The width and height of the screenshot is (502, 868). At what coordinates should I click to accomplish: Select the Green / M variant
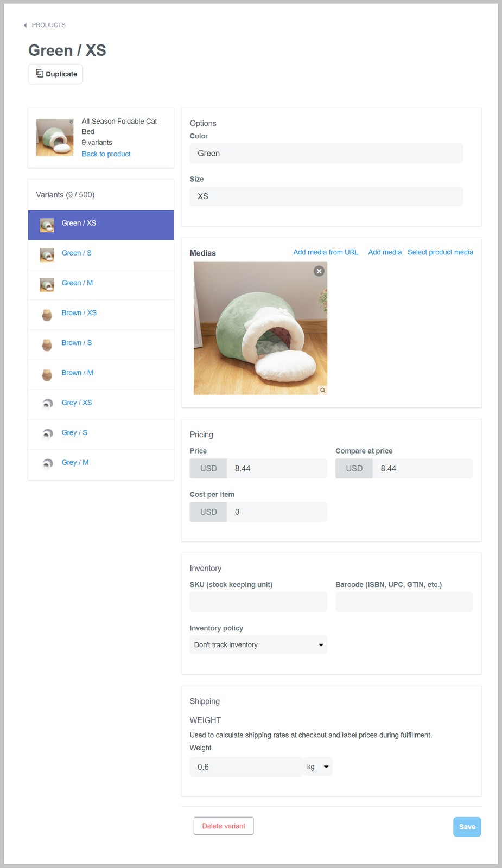[101, 285]
